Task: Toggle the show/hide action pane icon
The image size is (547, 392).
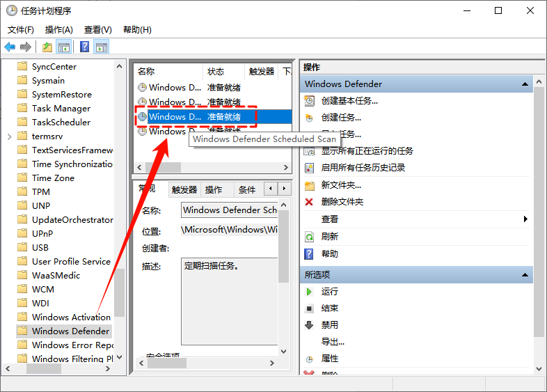Action: pos(102,47)
